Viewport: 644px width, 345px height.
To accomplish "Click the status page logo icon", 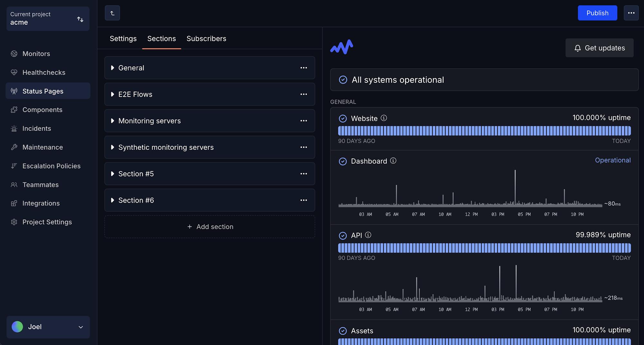I will click(x=342, y=47).
